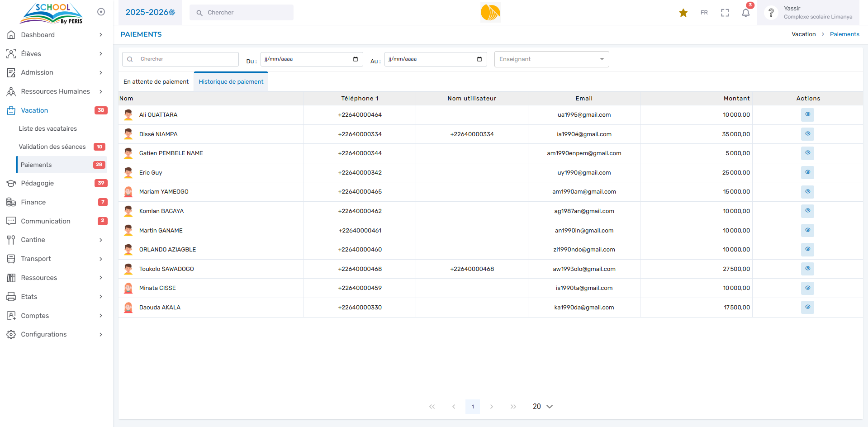Click the sidebar collapse circle icon
The height and width of the screenshot is (427, 868).
tap(101, 12)
